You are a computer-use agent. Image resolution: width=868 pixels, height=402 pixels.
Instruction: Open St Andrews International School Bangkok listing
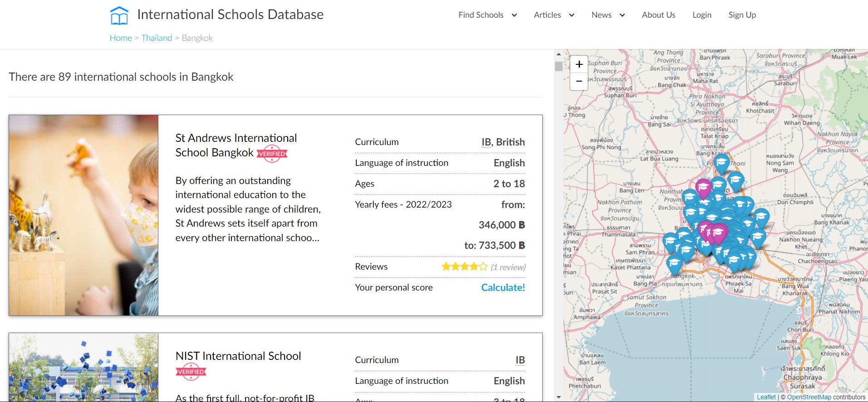[x=236, y=145]
